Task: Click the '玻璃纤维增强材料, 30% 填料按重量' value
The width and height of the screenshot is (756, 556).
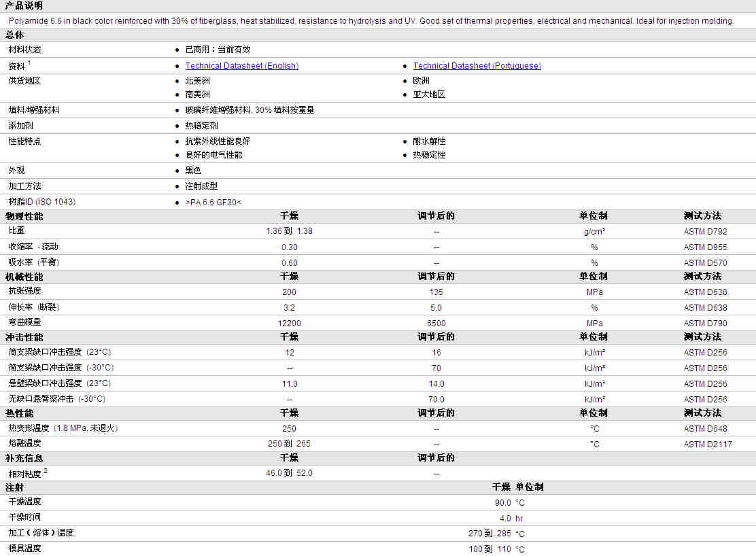Action: click(250, 110)
